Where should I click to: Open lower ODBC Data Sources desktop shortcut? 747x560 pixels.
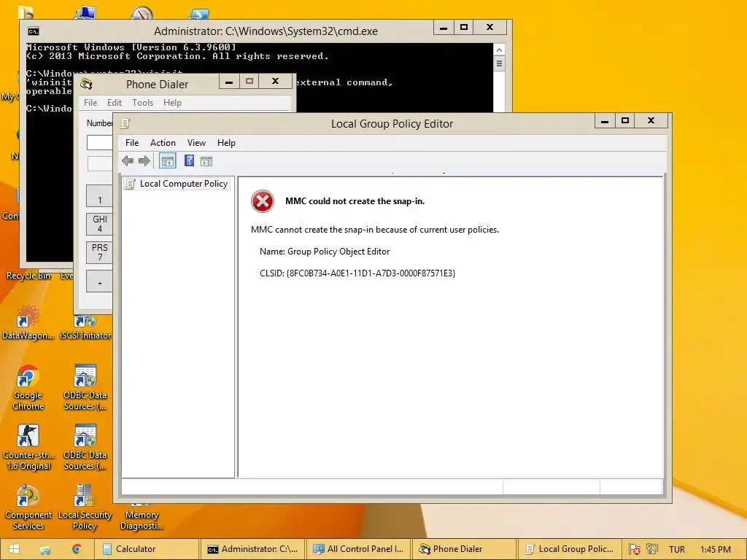[85, 448]
